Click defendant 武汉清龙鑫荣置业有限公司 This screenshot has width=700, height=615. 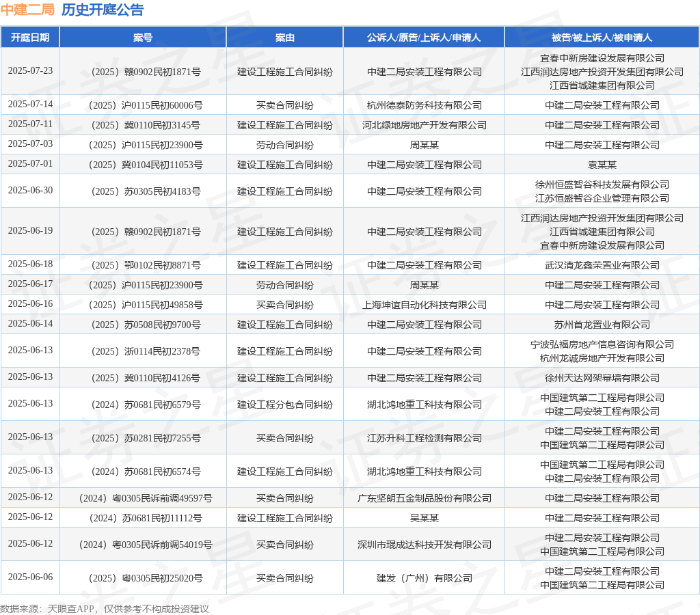[x=602, y=265]
